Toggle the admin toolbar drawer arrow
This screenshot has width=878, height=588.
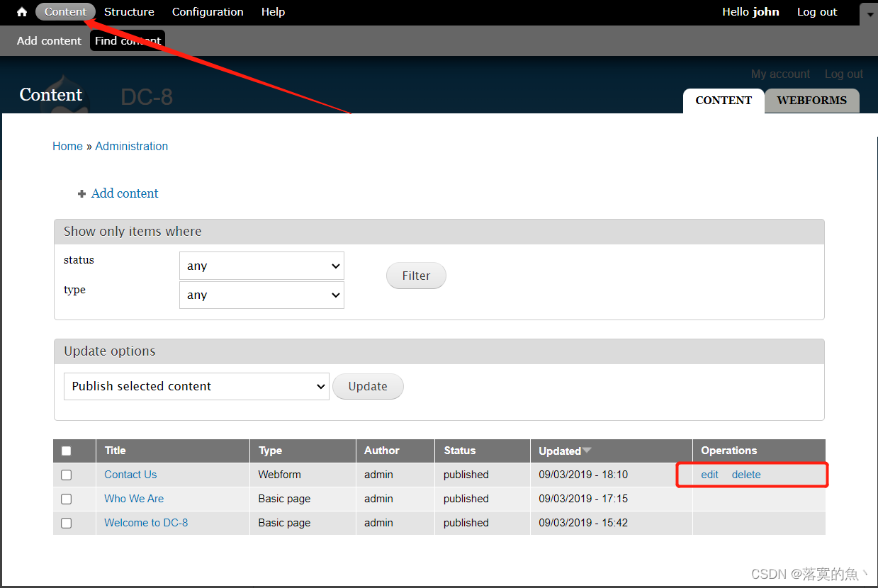pyautogui.click(x=869, y=13)
